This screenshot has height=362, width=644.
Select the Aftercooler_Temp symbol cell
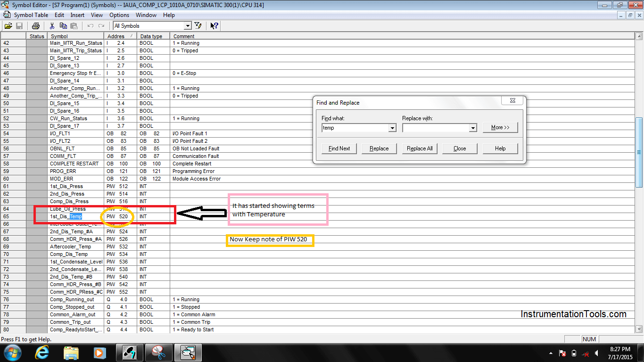point(76,247)
